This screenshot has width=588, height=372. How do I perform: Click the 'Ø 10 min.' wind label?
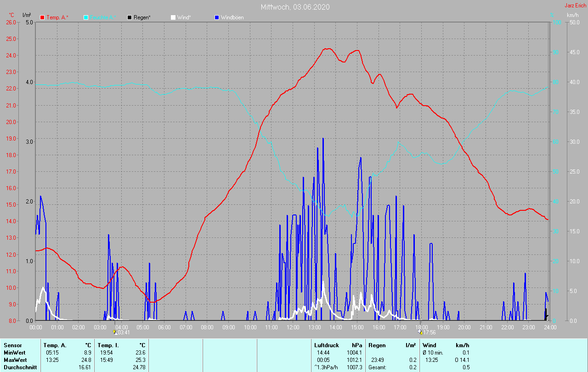pos(433,352)
